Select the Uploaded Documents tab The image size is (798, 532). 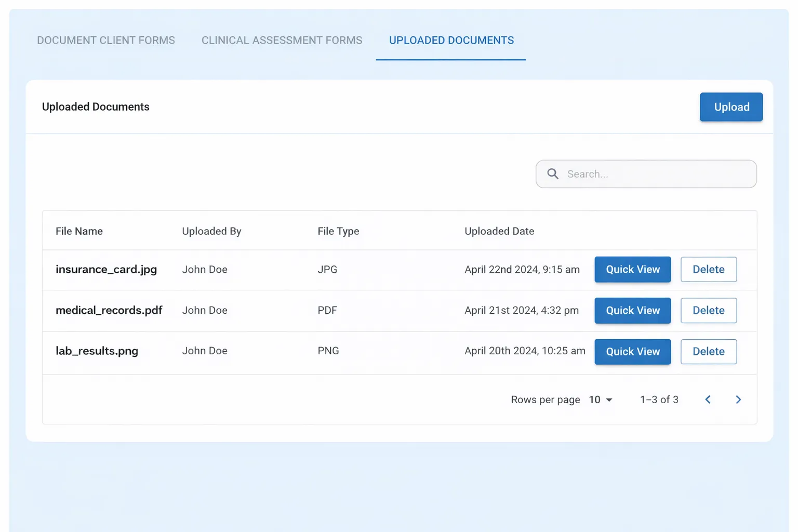[x=451, y=41]
